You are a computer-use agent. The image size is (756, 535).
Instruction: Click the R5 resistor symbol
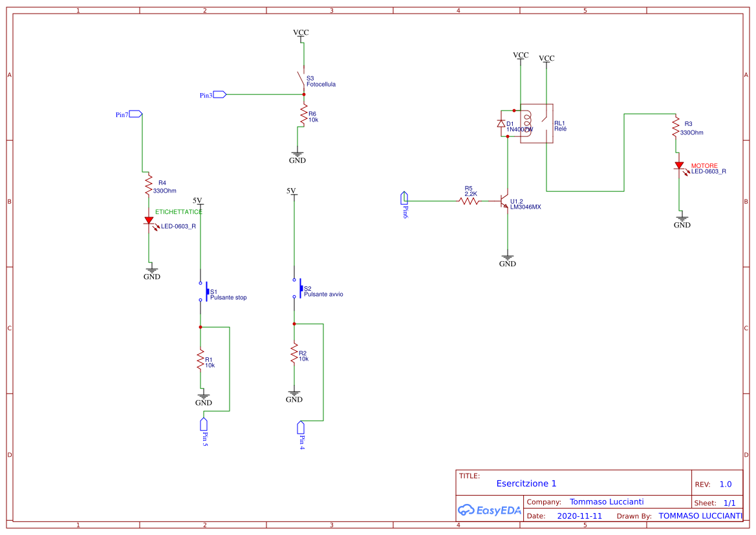coord(469,201)
